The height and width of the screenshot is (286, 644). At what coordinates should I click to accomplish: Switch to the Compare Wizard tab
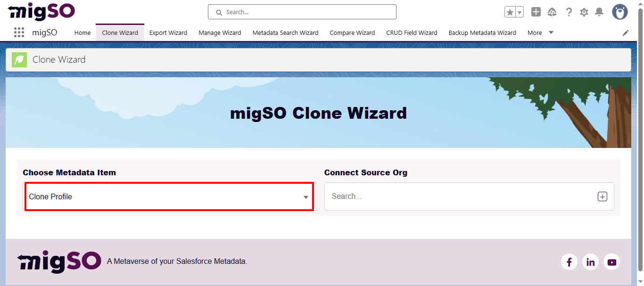[352, 33]
